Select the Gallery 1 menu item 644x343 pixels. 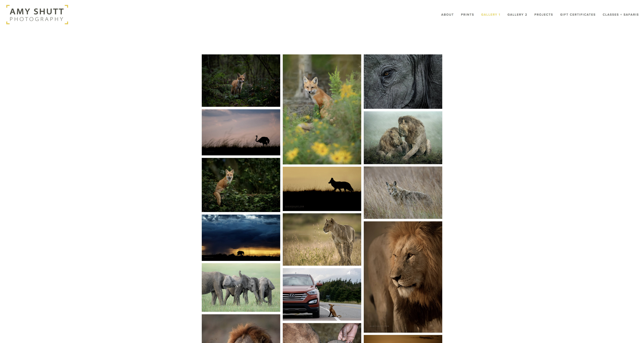[491, 15]
